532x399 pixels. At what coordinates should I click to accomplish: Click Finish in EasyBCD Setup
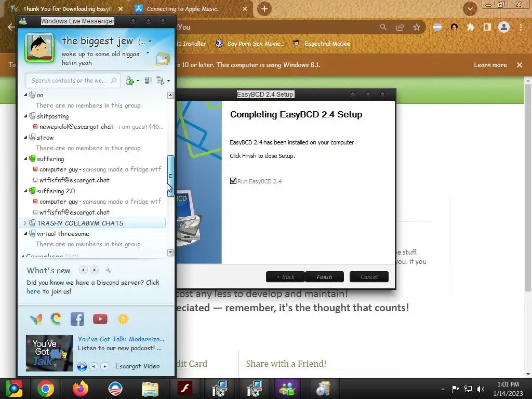[x=324, y=277]
